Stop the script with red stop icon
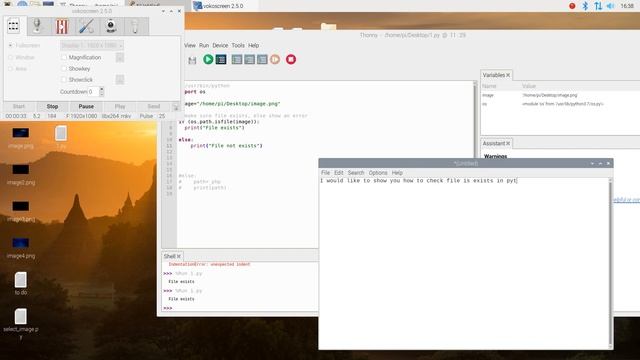Screen dimensions: 640x360 (x=291, y=60)
